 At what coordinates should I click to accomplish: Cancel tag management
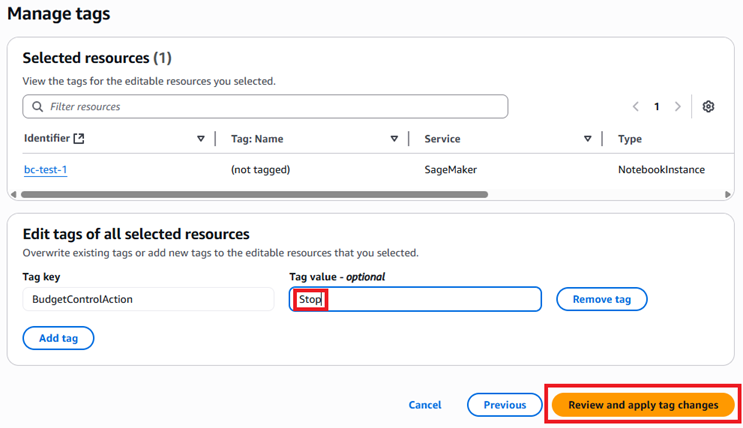(x=425, y=405)
